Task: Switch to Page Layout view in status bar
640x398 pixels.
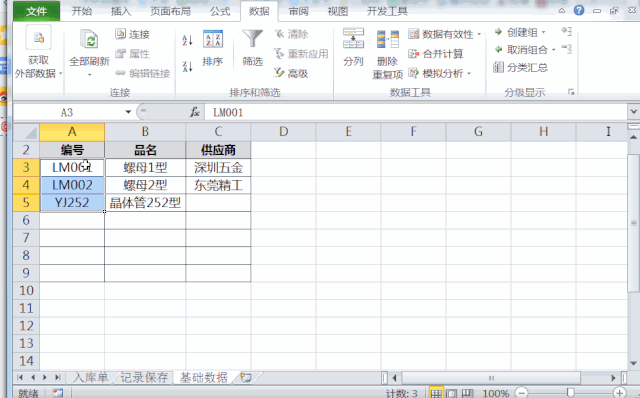Action: point(451,394)
